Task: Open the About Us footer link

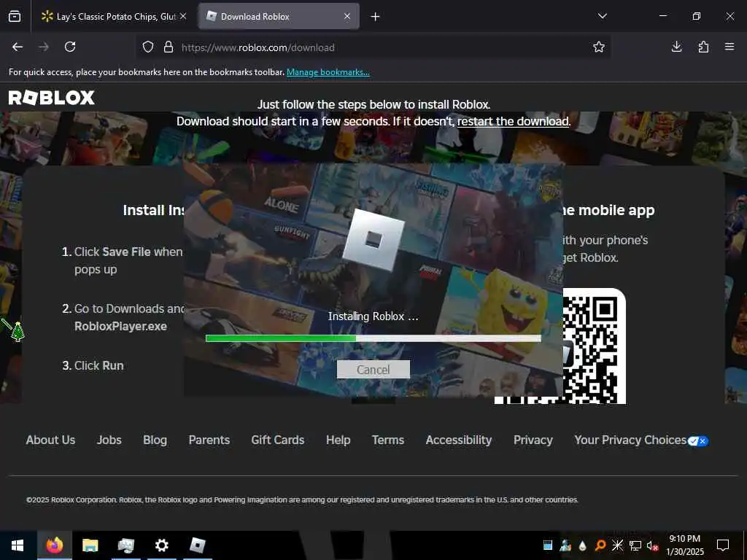Action: pyautogui.click(x=50, y=440)
